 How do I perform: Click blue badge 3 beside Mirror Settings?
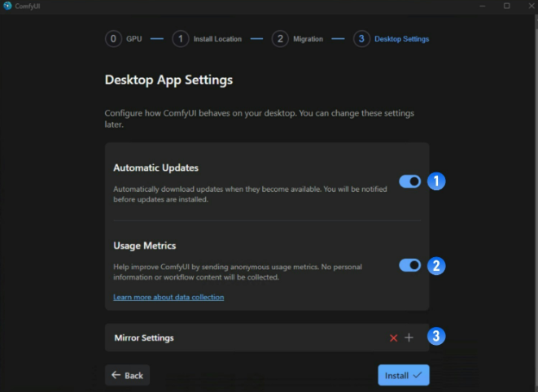(x=437, y=336)
